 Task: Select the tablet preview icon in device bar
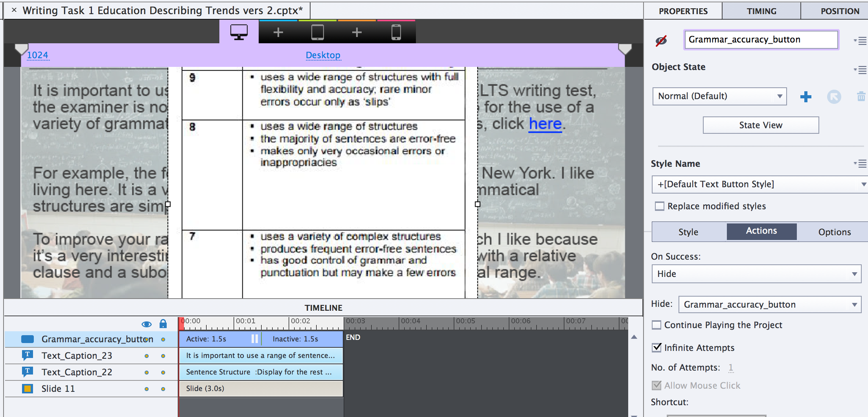point(317,31)
